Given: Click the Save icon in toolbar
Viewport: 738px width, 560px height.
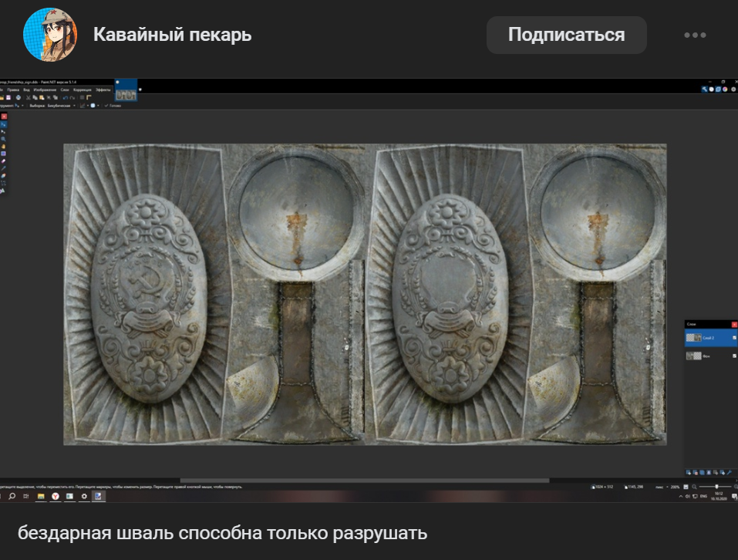Looking at the screenshot, I should point(8,97).
